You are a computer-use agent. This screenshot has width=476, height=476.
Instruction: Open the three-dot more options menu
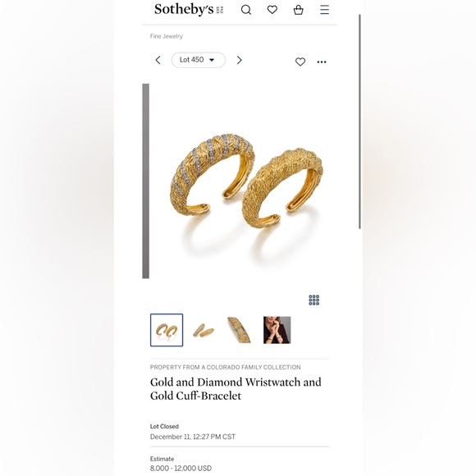coord(322,62)
